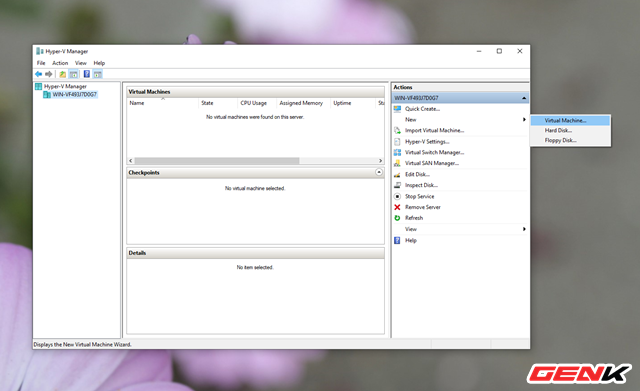Select WIN-VF493J7D0G7 server in tree
Viewport: 640px width, 391px height.
click(75, 94)
